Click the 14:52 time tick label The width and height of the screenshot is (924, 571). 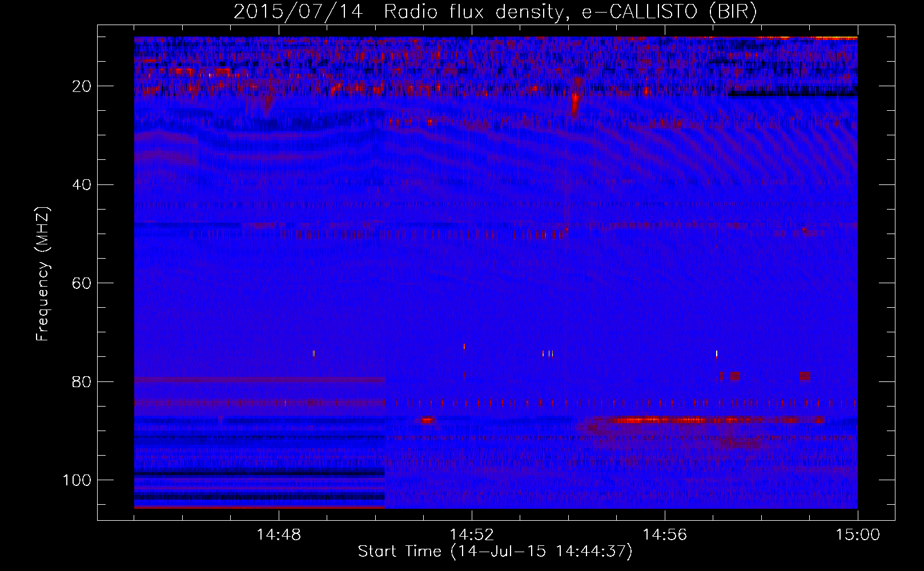point(472,535)
